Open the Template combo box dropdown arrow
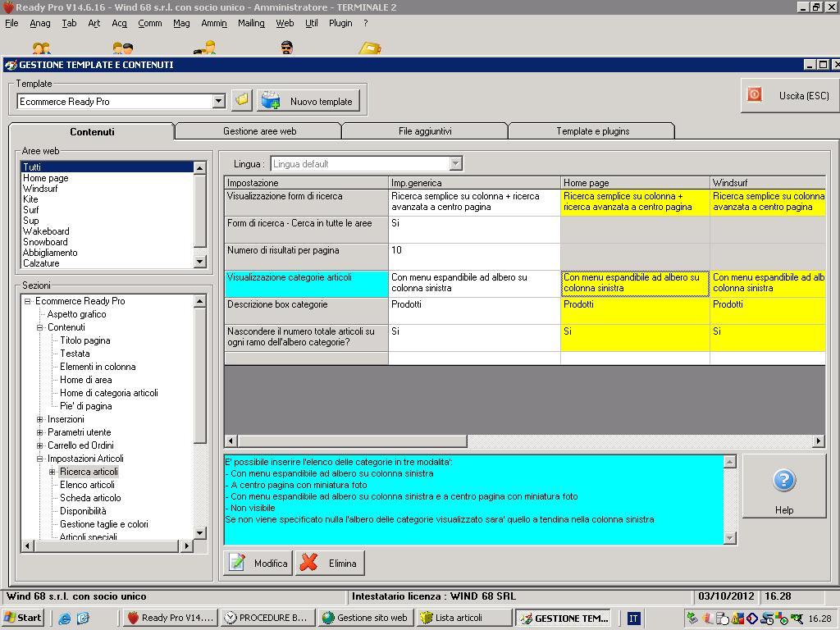The image size is (840, 630). [x=218, y=101]
